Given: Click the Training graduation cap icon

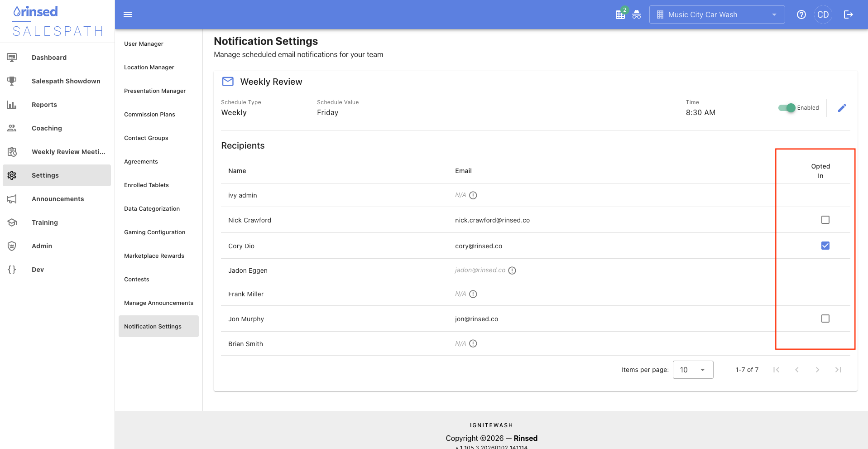Looking at the screenshot, I should [12, 222].
